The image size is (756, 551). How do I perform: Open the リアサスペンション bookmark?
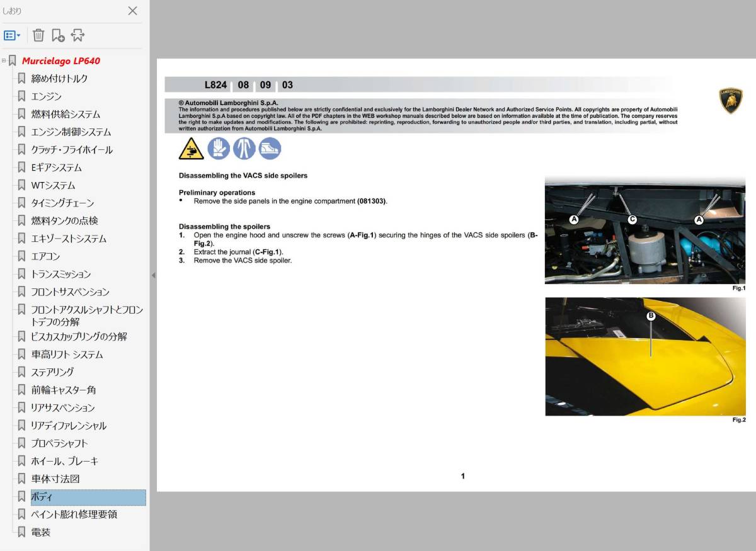coord(62,407)
